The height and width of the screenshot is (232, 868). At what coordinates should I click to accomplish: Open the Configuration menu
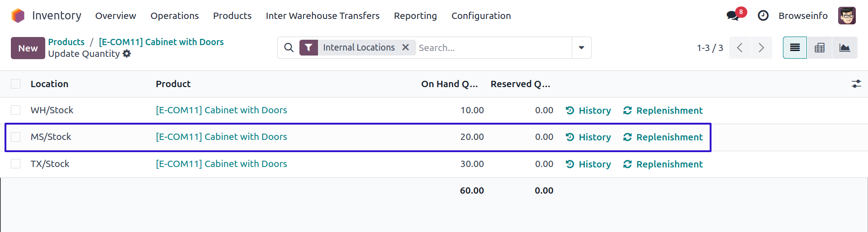point(481,16)
